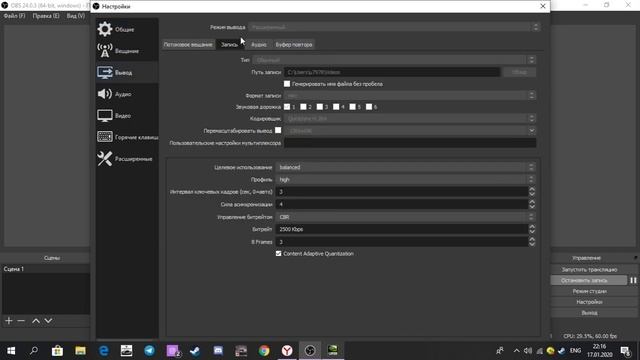Open the volume control in the system tray
Screen dimensions: 640x360
pos(528,351)
